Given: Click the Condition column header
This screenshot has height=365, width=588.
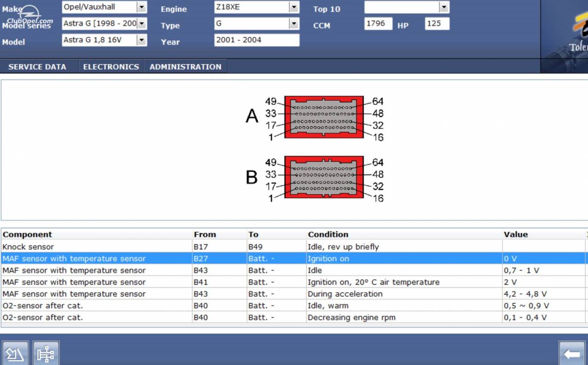Looking at the screenshot, I should click(404, 235).
